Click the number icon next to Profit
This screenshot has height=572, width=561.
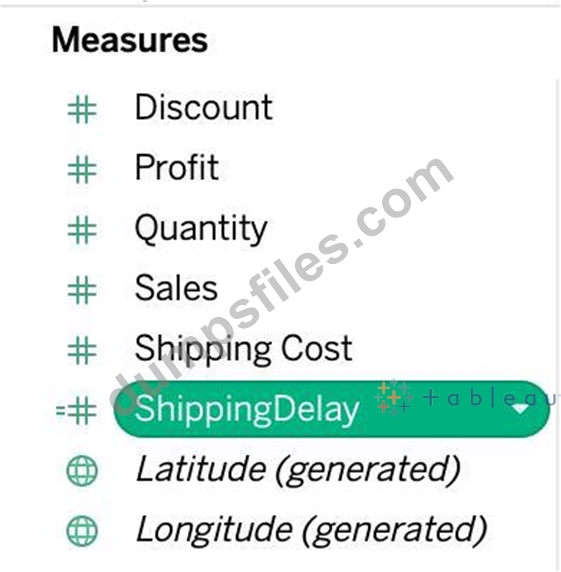(x=82, y=170)
